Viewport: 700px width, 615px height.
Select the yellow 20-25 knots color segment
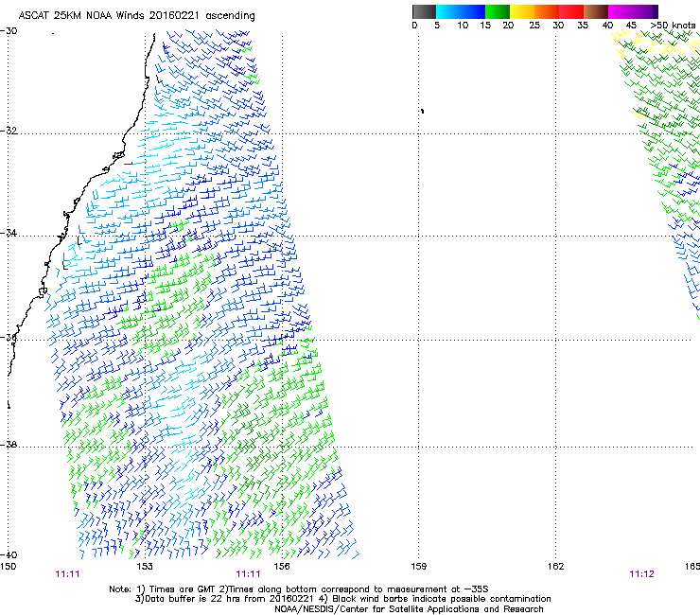coord(522,11)
